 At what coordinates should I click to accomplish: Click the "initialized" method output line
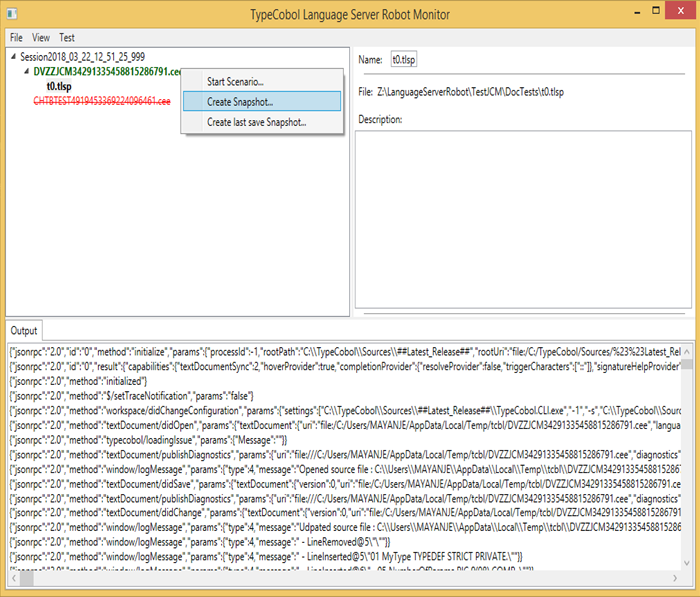pos(78,381)
